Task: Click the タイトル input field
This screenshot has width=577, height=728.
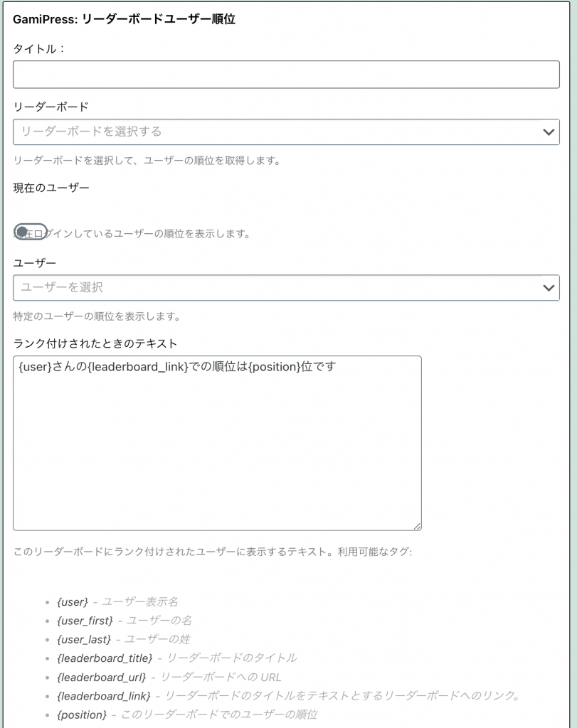Action: pyautogui.click(x=286, y=74)
